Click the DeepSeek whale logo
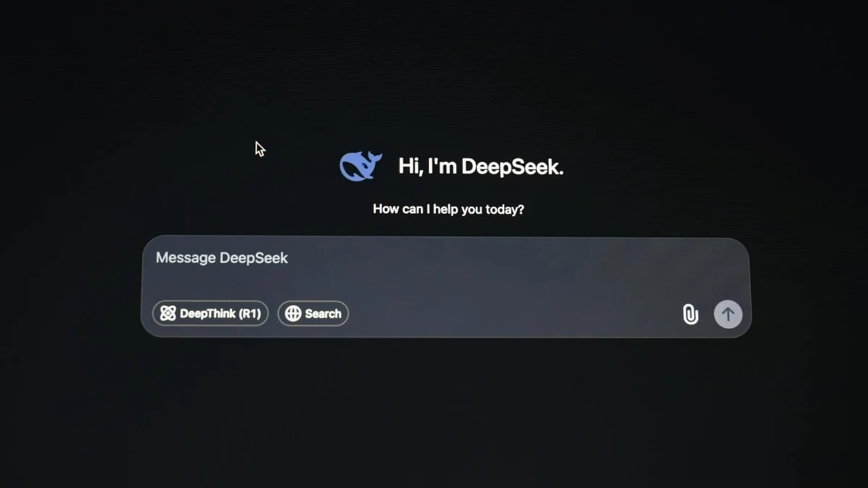Image resolution: width=868 pixels, height=488 pixels. tap(361, 166)
